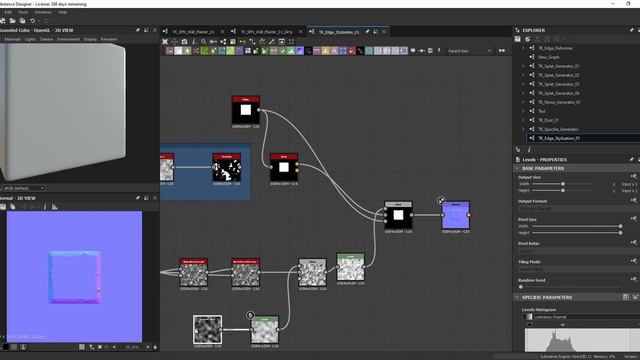Adjust the Random Seed slider
Image resolution: width=640 pixels, height=360 pixels.
tap(521, 287)
